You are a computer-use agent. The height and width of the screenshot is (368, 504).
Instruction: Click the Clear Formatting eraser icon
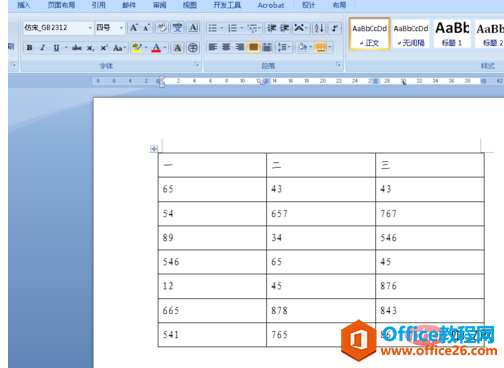pyautogui.click(x=162, y=28)
